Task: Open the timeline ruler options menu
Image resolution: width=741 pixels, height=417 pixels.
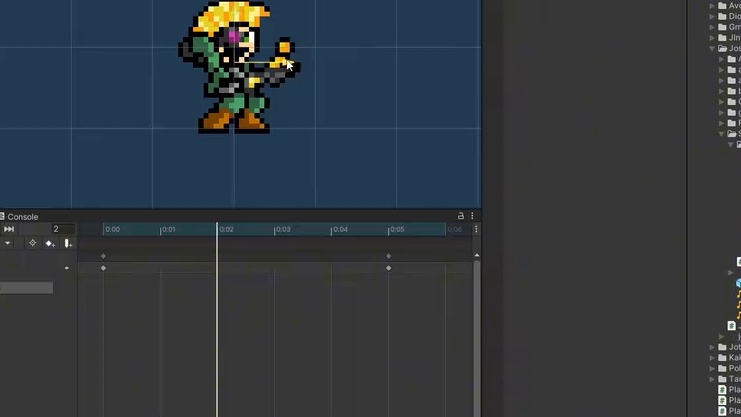Action: (476, 229)
